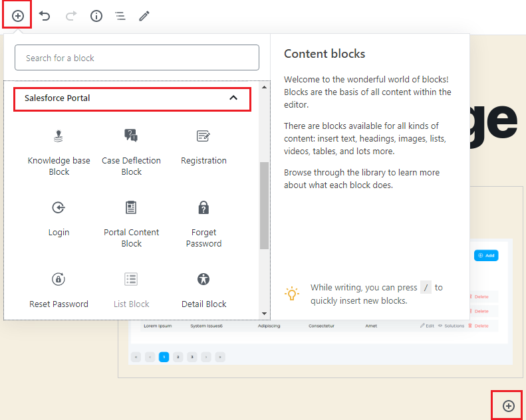Add the Portal Content Block

(131, 223)
